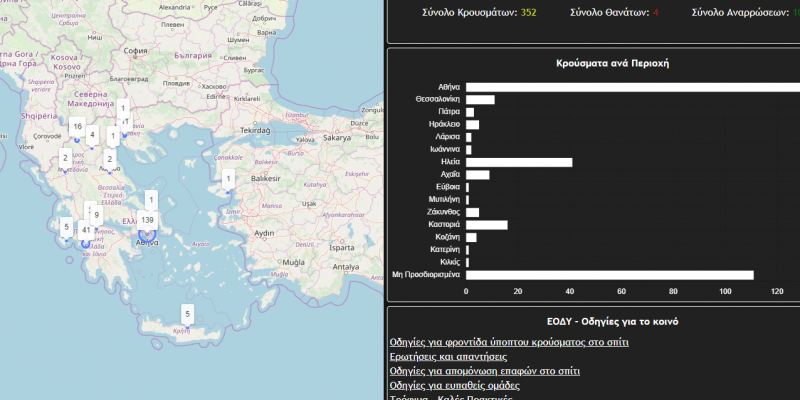The image size is (800, 400).
Task: Select the map marker showing 41 cases
Action: 86,230
